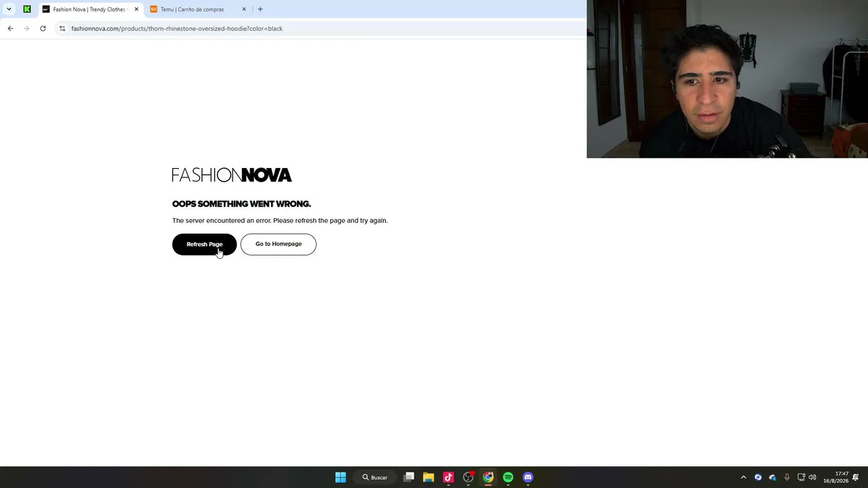Expand the hidden system tray icons
The image size is (868, 488).
click(x=743, y=477)
